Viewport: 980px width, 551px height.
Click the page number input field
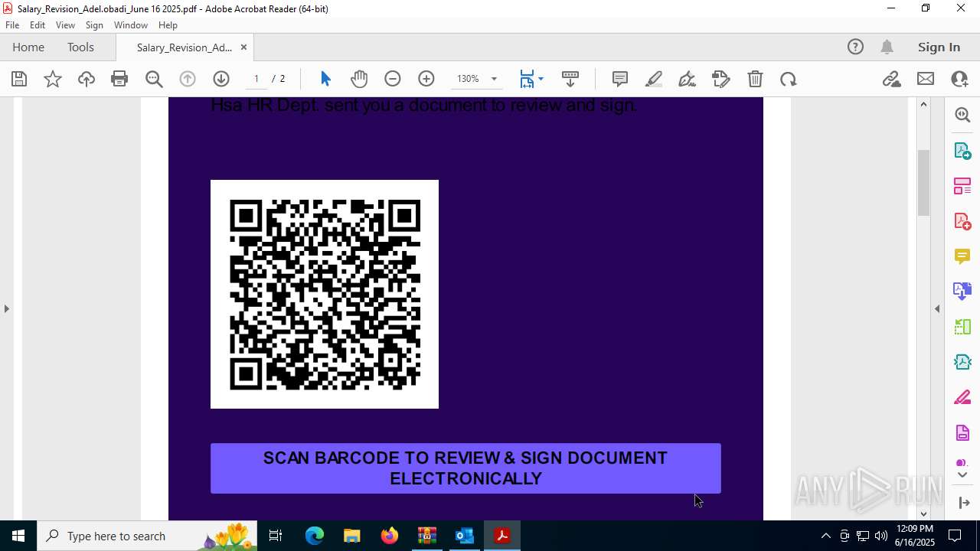pos(256,79)
